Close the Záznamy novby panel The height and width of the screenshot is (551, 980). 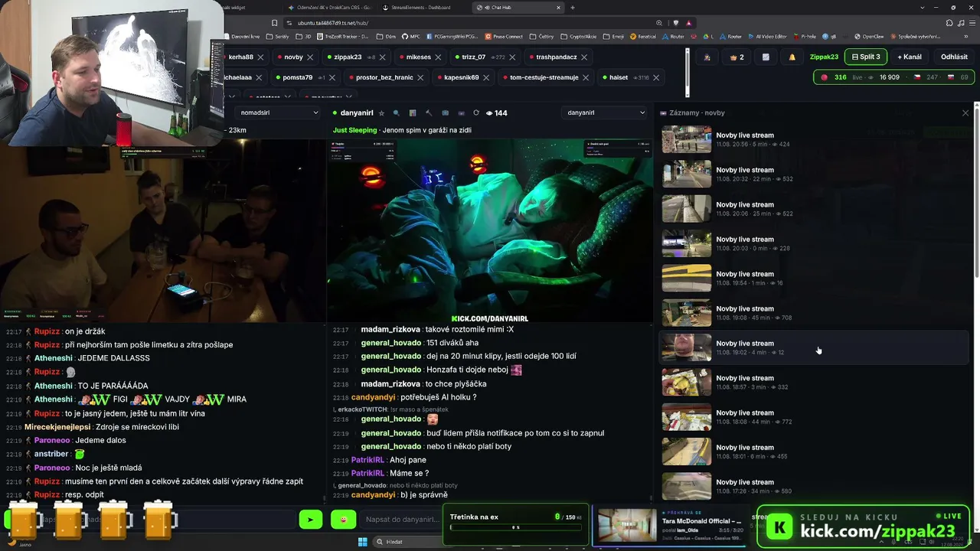click(965, 113)
